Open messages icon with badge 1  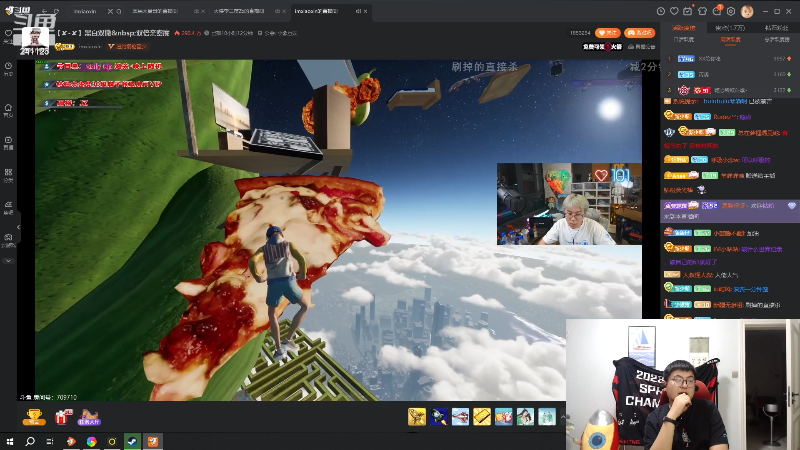tap(717, 10)
